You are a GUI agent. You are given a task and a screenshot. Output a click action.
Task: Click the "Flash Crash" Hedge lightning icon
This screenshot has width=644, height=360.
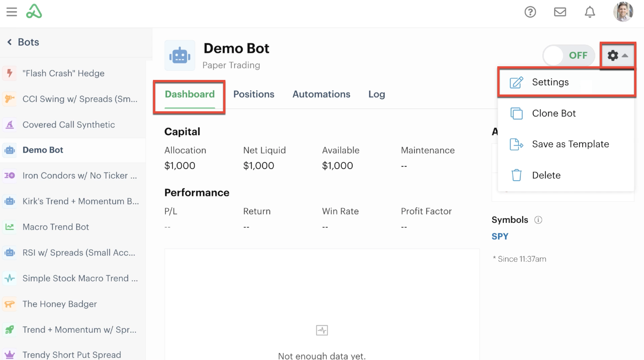pos(9,73)
